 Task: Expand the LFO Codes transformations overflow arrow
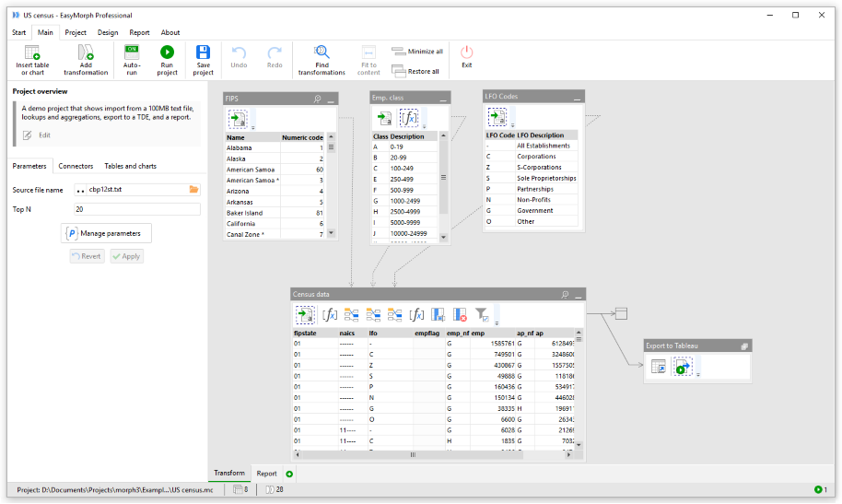tap(512, 125)
